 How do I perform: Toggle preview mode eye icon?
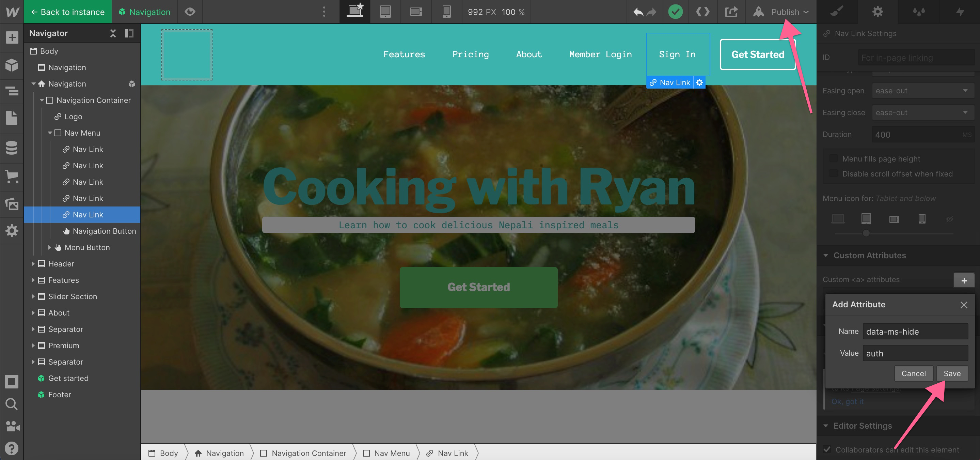190,12
